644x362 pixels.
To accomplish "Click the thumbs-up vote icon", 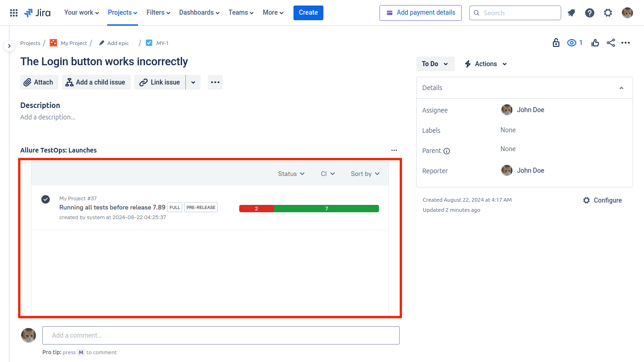I will 595,43.
